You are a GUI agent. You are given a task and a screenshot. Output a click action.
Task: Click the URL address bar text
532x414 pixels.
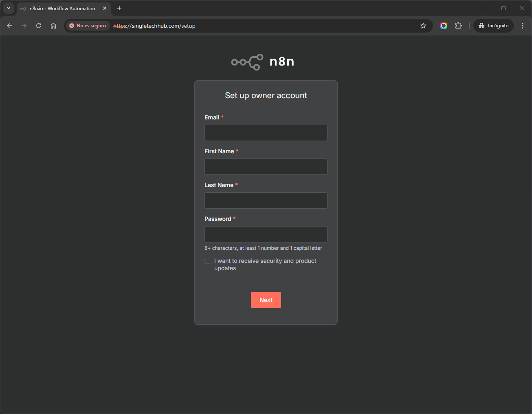[x=154, y=26]
